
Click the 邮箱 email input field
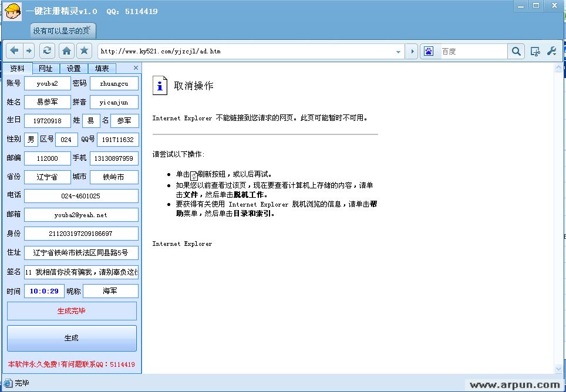point(81,215)
